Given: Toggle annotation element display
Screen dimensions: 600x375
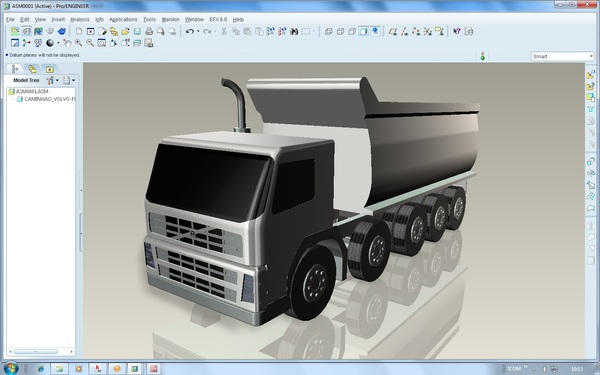Looking at the screenshot, I should (x=439, y=31).
